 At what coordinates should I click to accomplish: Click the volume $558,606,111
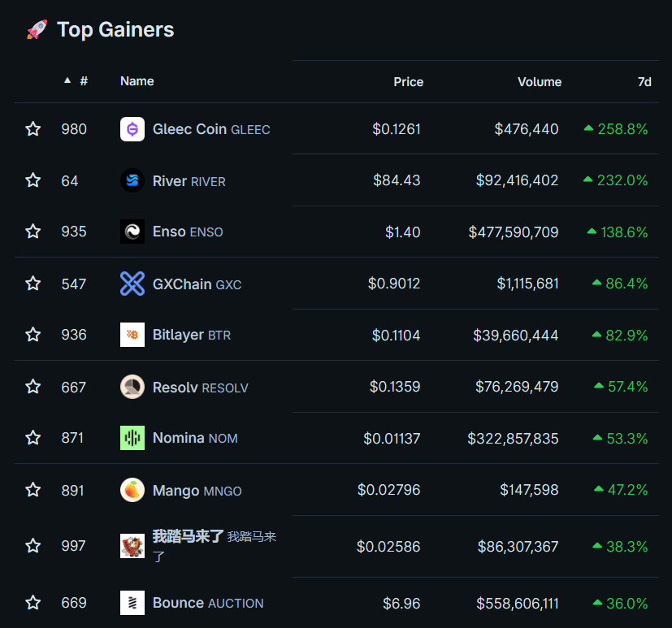[518, 604]
